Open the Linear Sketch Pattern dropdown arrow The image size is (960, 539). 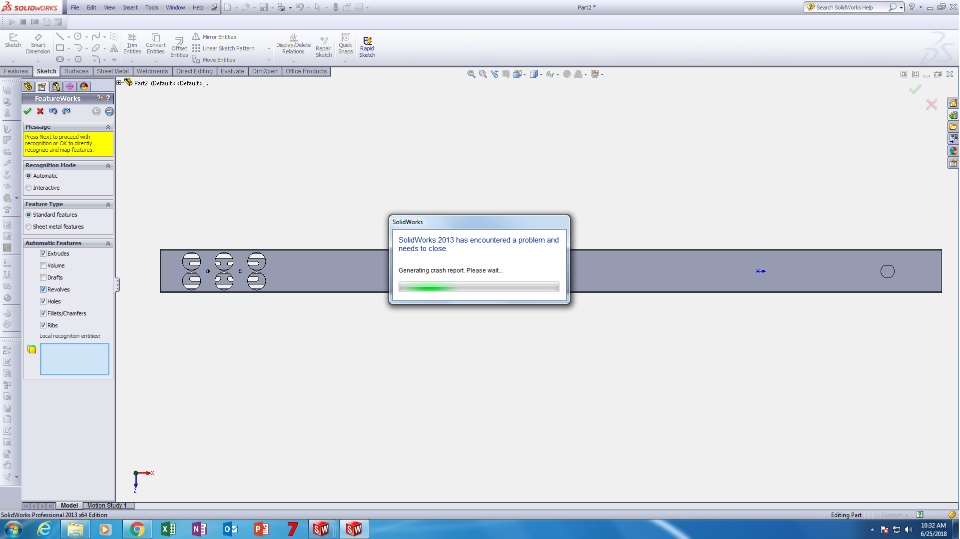pos(269,48)
